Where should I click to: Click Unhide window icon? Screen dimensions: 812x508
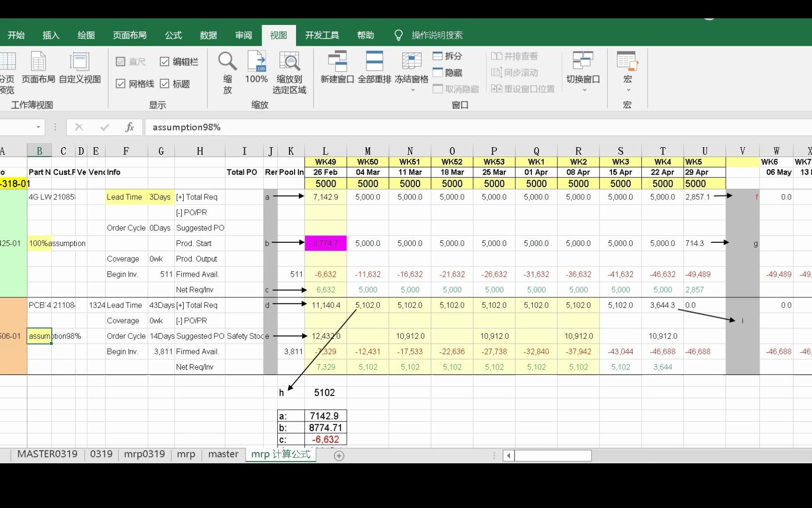click(437, 89)
